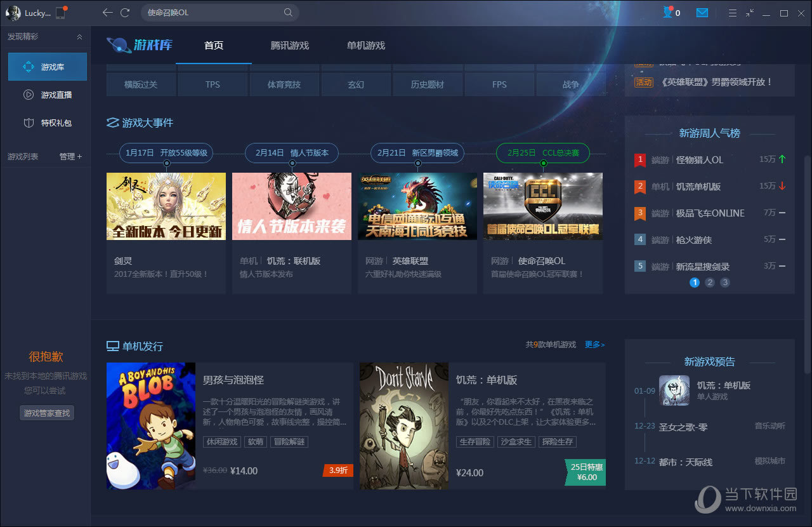Screen dimensions: 812x527
Task: Open the mail envelope icon
Action: (702, 13)
